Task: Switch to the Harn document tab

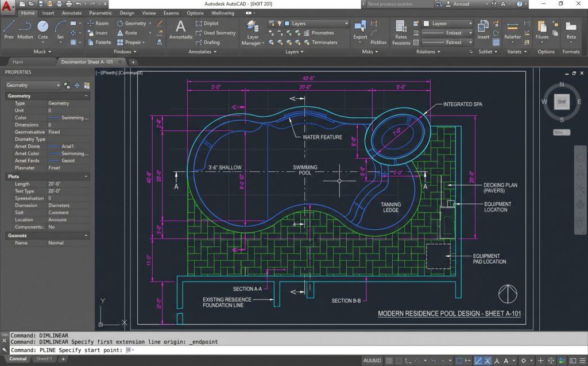Action: (x=18, y=62)
